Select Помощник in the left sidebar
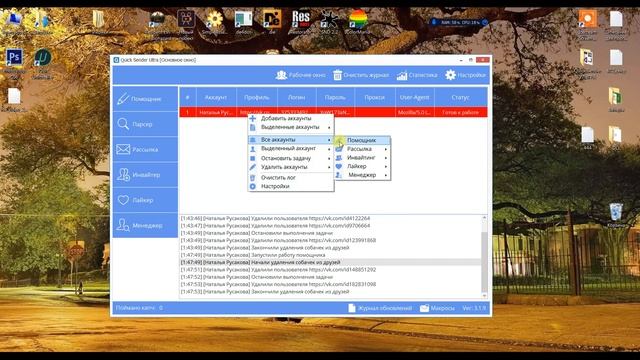Image resolution: width=640 pixels, height=360 pixels. [x=145, y=99]
